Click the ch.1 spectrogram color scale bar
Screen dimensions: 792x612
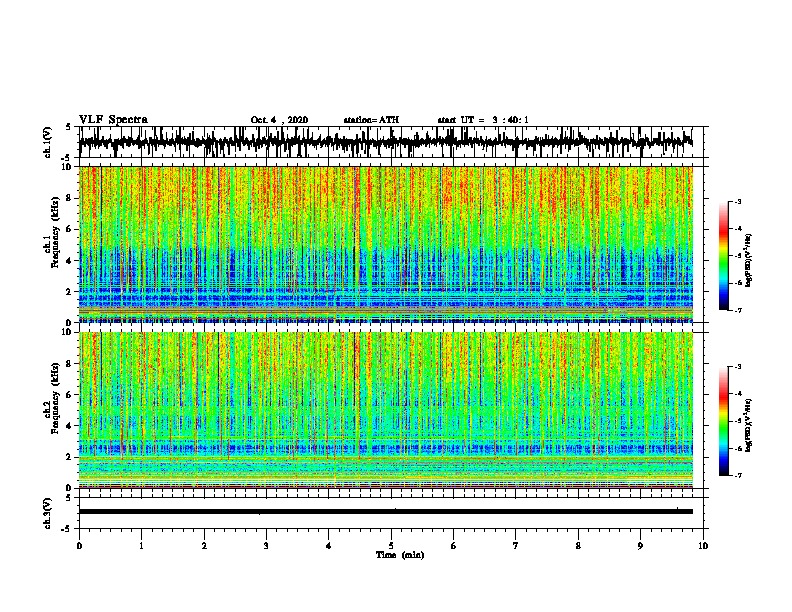[723, 256]
